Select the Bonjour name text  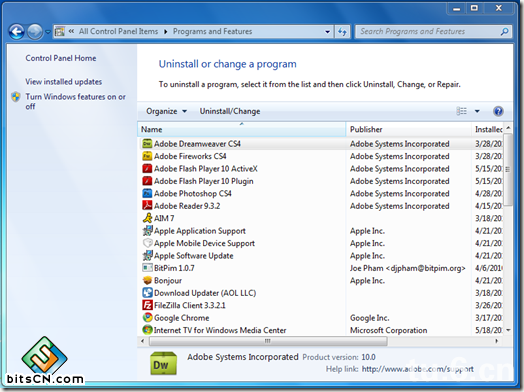pos(168,280)
